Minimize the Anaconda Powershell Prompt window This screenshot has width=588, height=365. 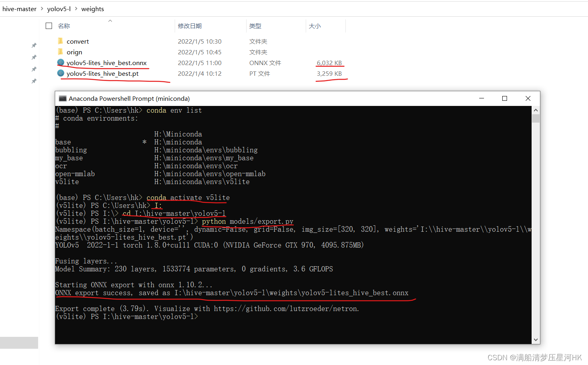point(482,98)
